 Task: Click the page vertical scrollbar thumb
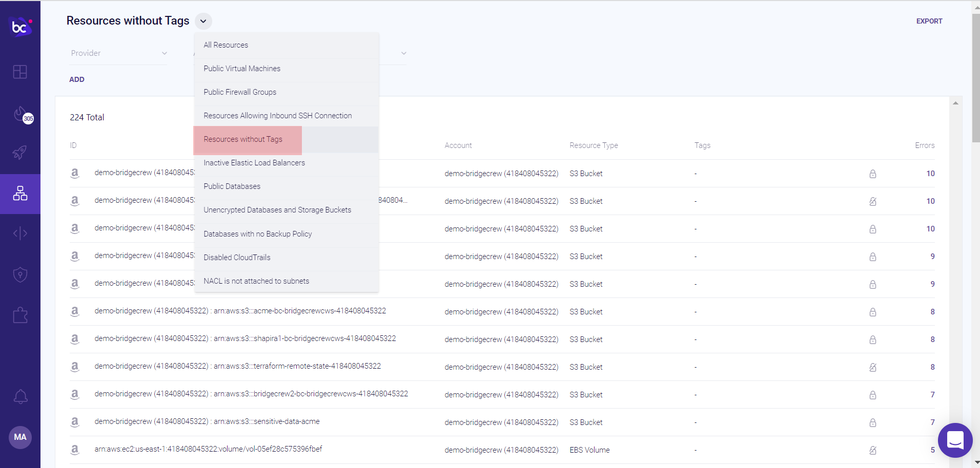[x=976, y=78]
